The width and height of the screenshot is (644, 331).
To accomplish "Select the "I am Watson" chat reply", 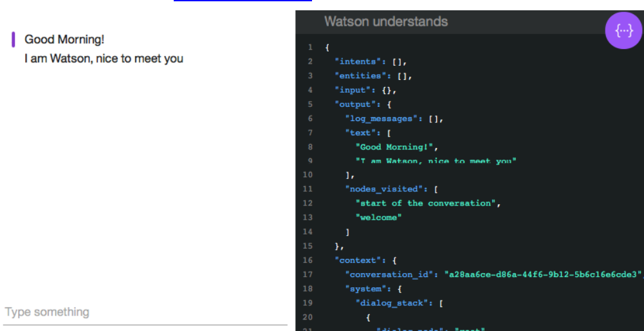I will [x=104, y=59].
